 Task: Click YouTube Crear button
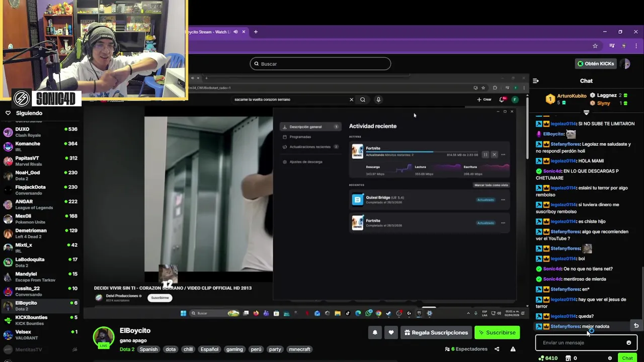point(484,100)
